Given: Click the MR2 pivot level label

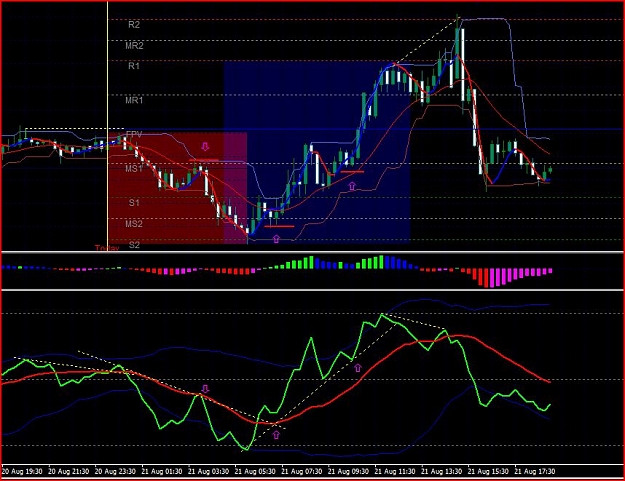Looking at the screenshot, I should (x=134, y=45).
